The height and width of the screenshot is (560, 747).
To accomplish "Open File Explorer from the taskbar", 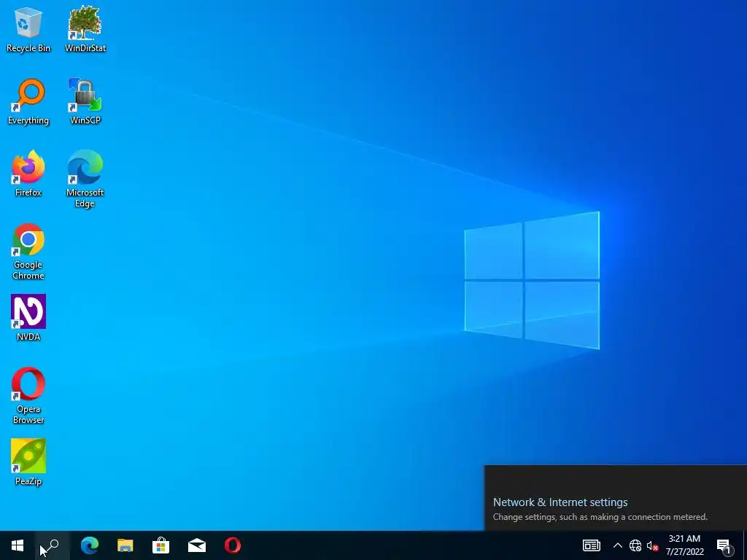I will coord(125,545).
